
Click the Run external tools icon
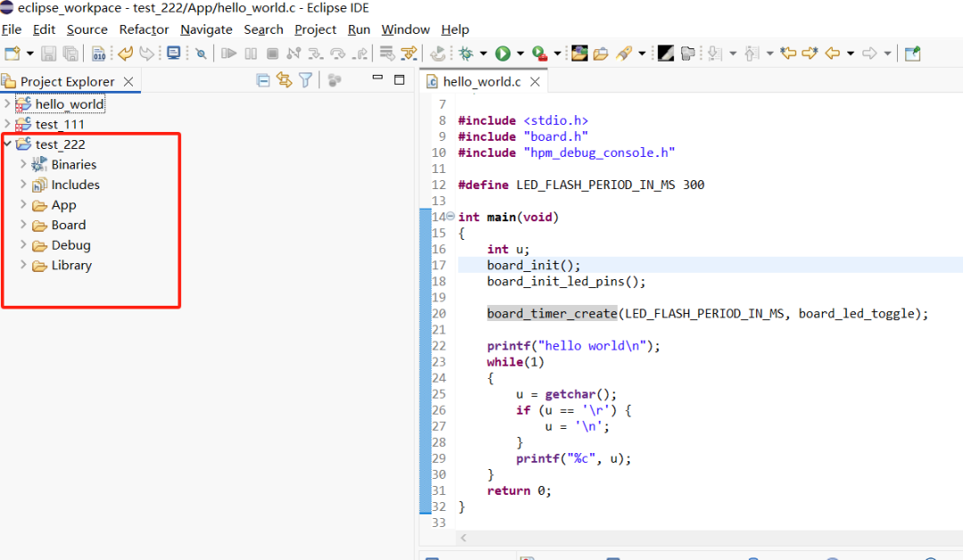[539, 54]
